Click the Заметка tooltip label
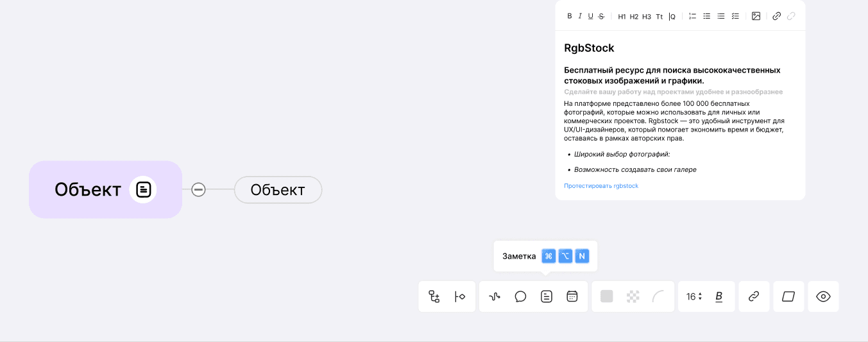Screen dimensions: 868x342 pyautogui.click(x=519, y=257)
